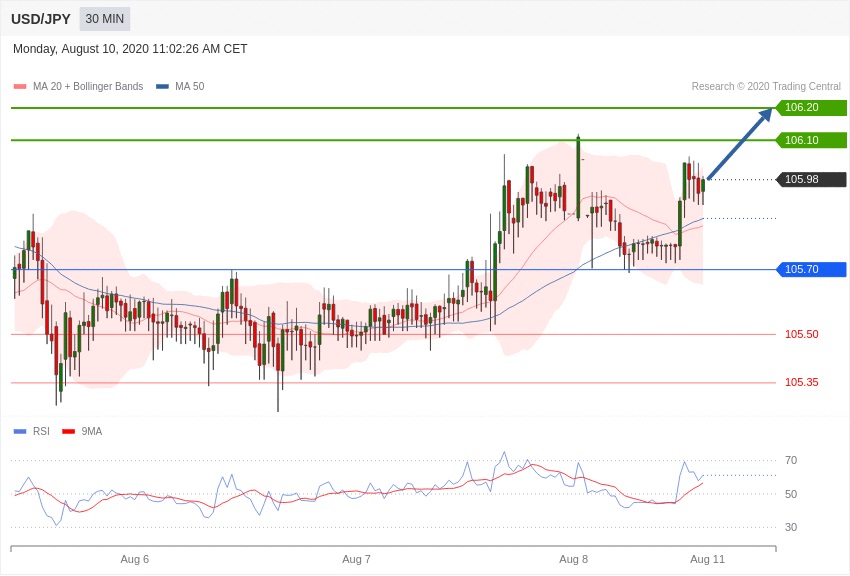Click the RSI 50 axis value
850x576 pixels.
[x=791, y=494]
